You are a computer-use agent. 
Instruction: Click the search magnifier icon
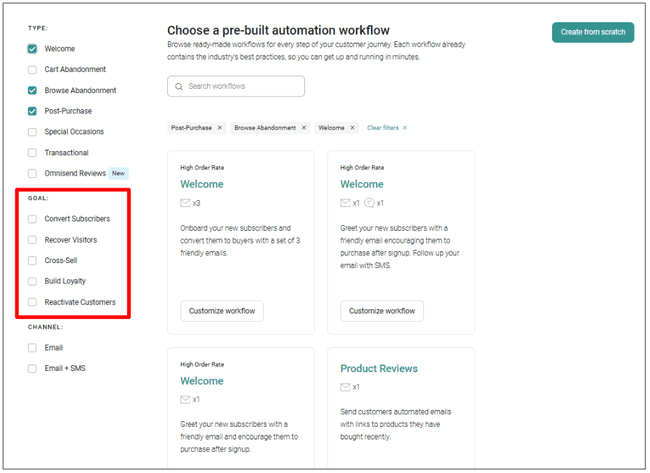click(x=179, y=87)
